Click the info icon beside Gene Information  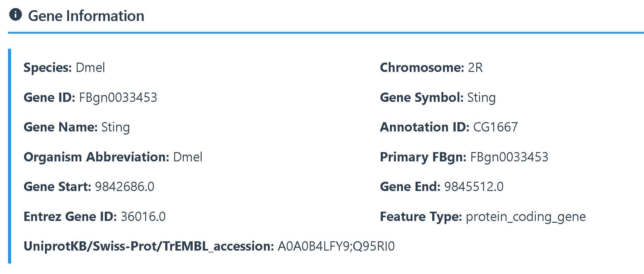click(15, 15)
